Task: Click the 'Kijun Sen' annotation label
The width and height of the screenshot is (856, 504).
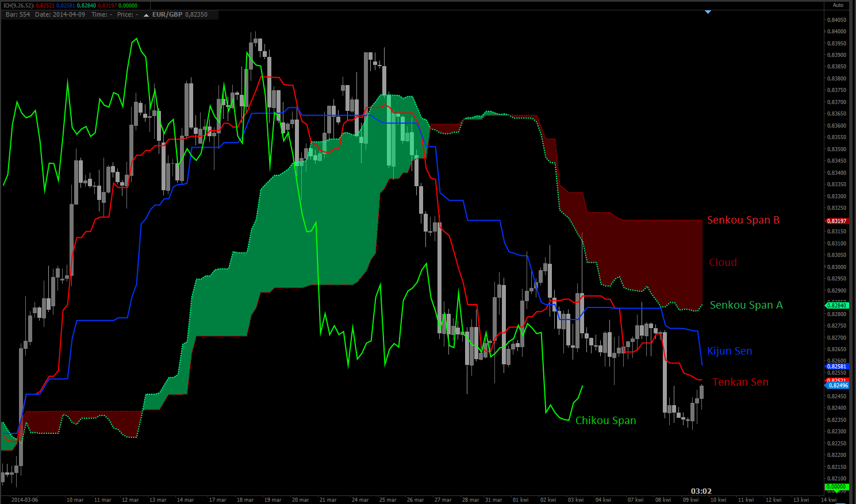Action: point(730,351)
